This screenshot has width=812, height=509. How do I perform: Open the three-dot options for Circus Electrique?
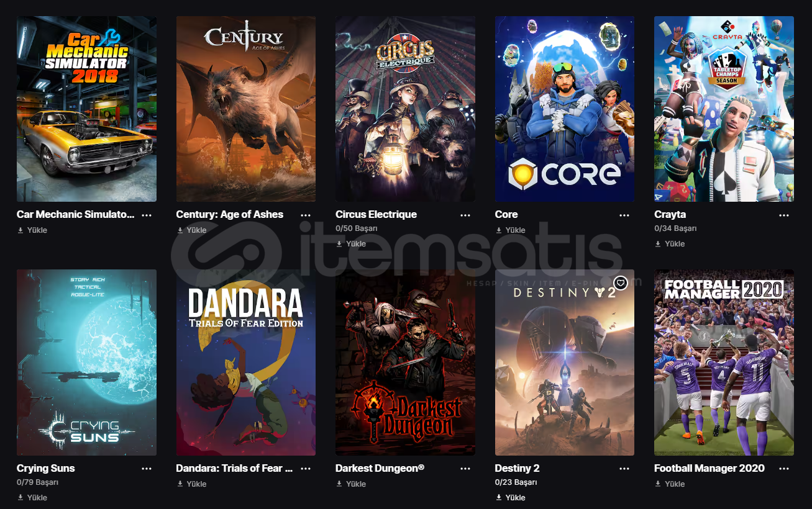465,215
